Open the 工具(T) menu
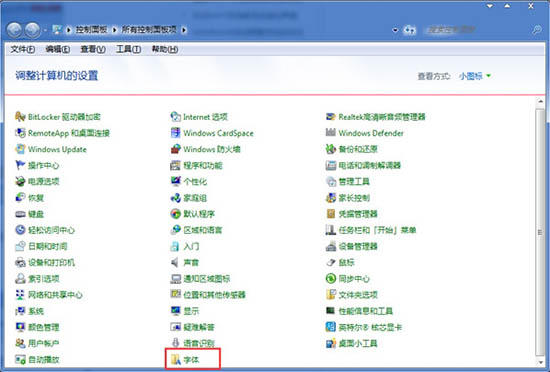 click(x=128, y=49)
